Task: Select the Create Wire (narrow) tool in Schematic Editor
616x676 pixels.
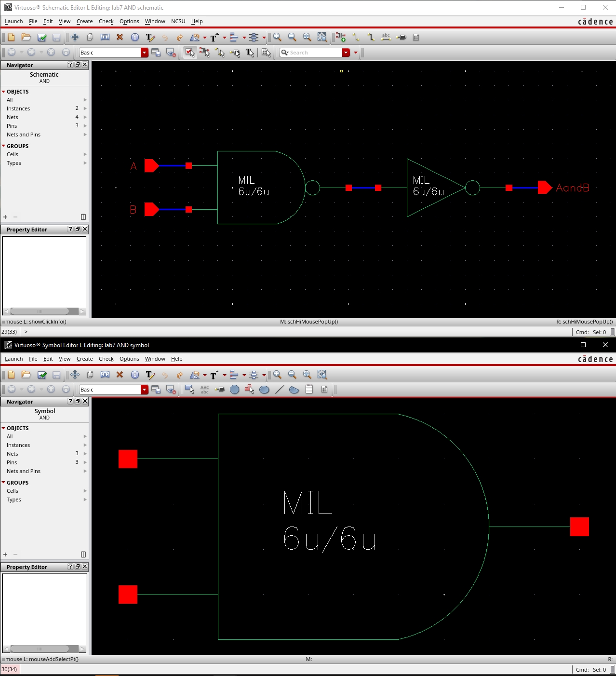Action: pos(356,37)
